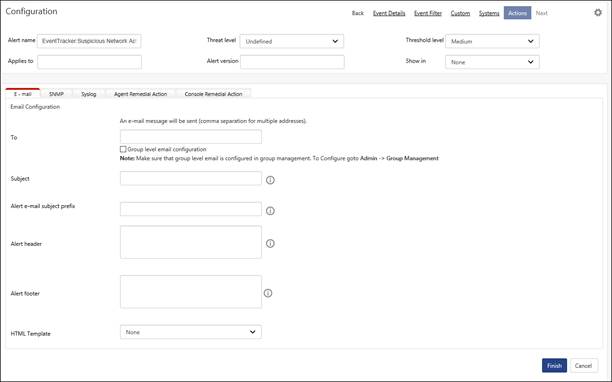Click info icon beside subject prefix field
Screen dimensions: 612x382
(270, 211)
